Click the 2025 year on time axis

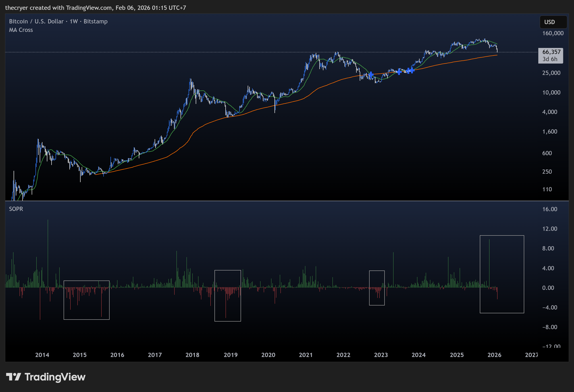[x=457, y=355]
